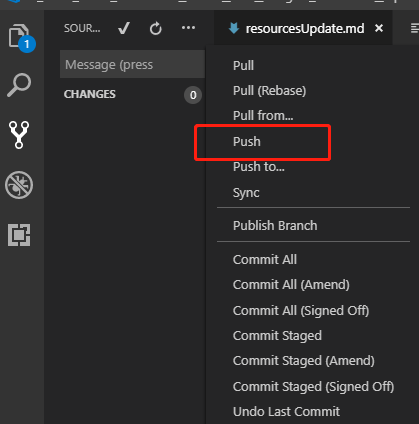This screenshot has height=424, width=419.
Task: Click the changes count badge 0
Action: pos(193,95)
